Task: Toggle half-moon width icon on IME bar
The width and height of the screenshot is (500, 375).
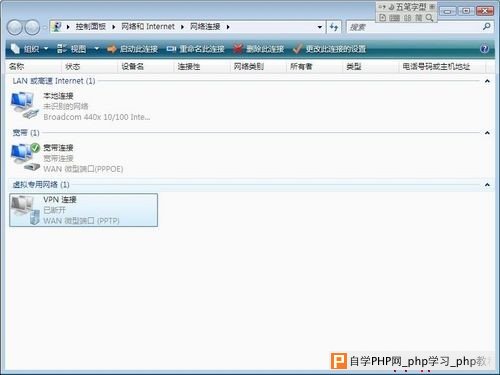Action: pos(391,7)
